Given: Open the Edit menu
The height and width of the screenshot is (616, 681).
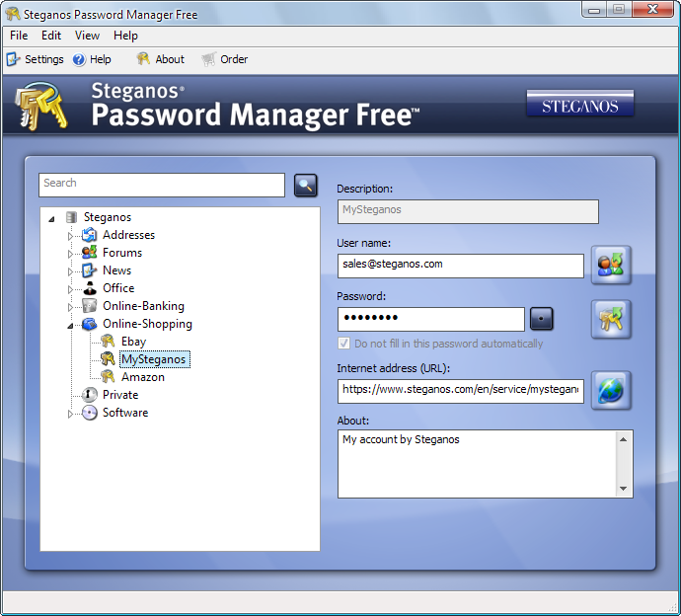Looking at the screenshot, I should pyautogui.click(x=51, y=36).
